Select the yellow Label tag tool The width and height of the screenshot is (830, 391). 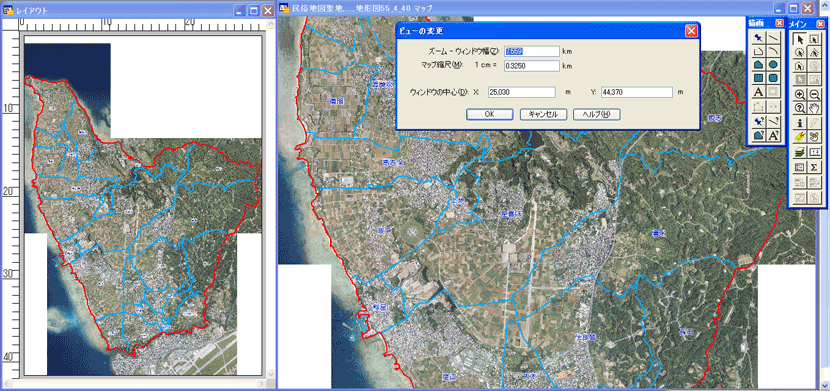coord(800,137)
